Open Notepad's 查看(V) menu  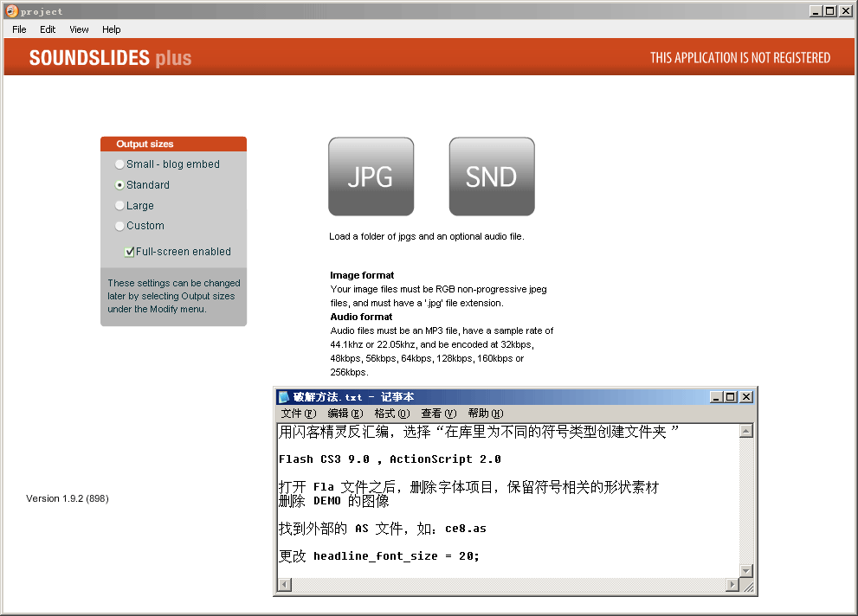tap(438, 414)
